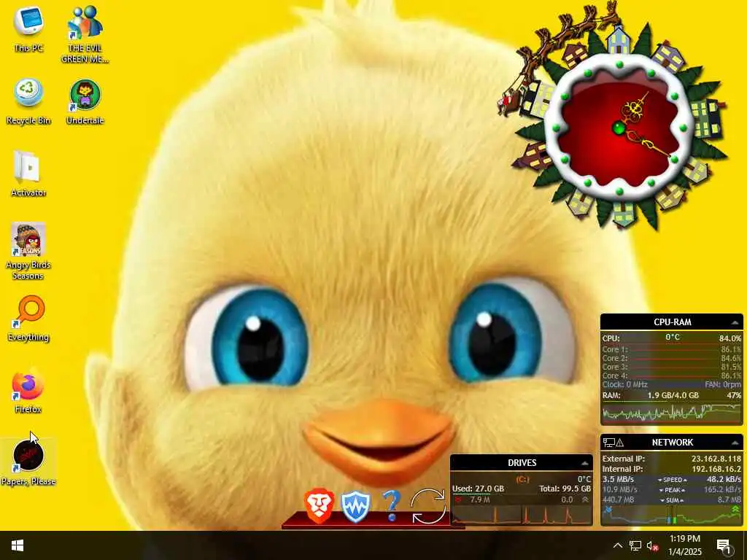Click the blue question mark dock icon
Viewport: 747px width, 560px height.
click(x=392, y=506)
